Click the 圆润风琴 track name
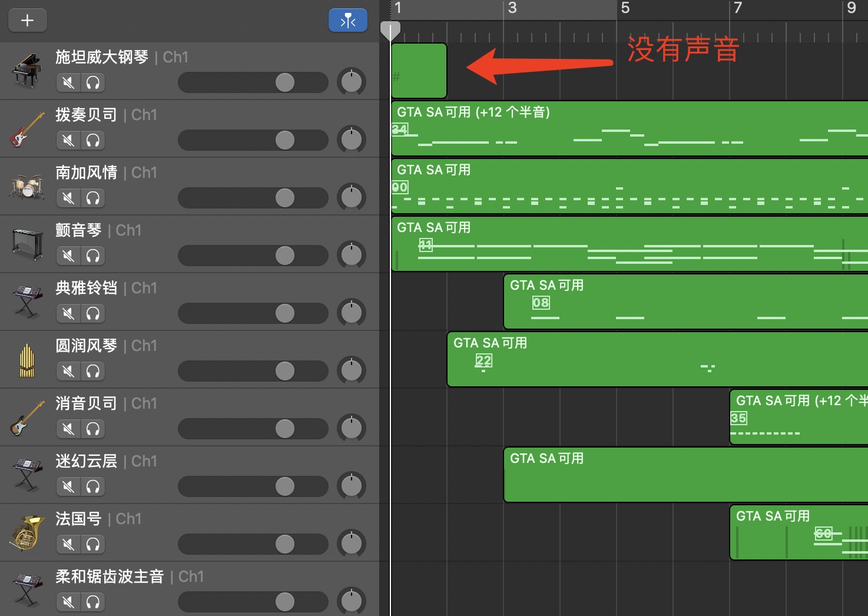 click(87, 346)
